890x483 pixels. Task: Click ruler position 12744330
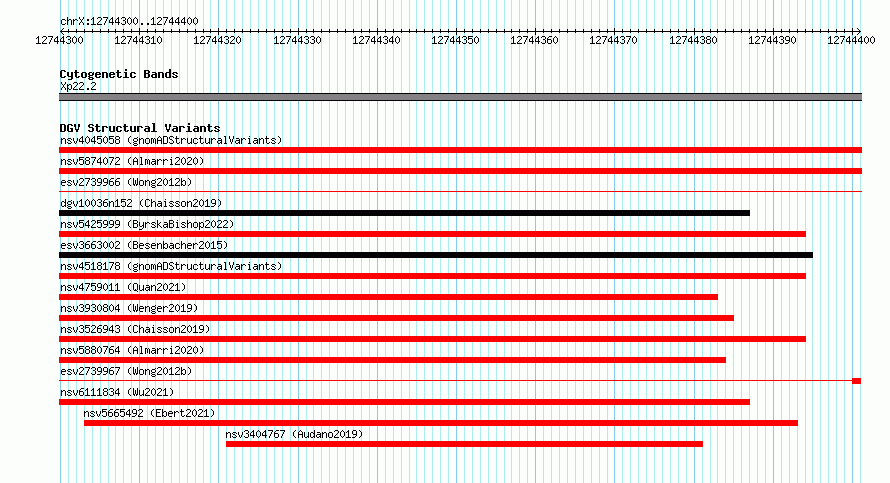(x=297, y=40)
